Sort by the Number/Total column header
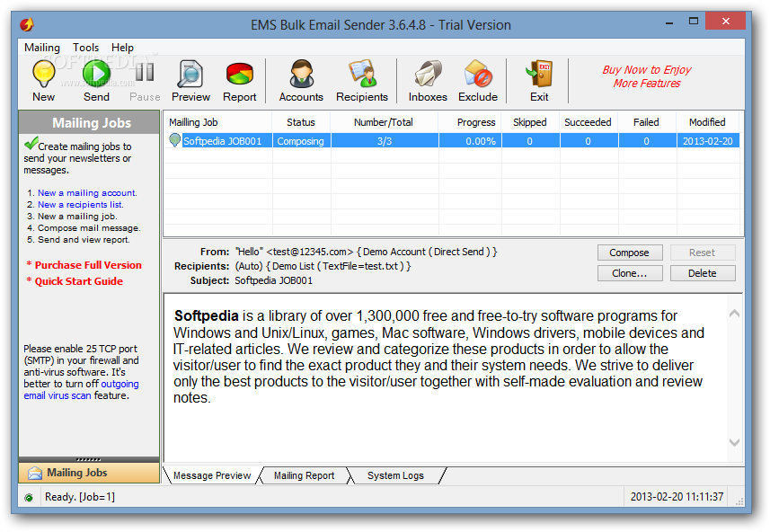Screen dimensions: 770x532 point(384,122)
